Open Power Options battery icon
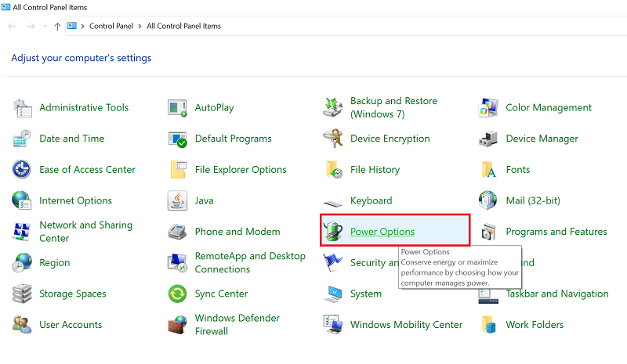 click(332, 232)
